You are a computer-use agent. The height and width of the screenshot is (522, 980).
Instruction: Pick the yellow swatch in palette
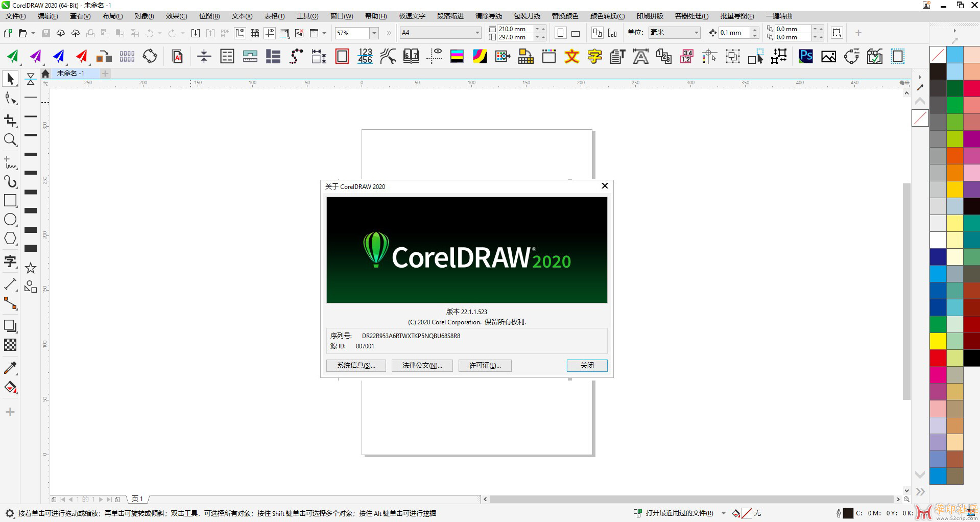tap(938, 341)
